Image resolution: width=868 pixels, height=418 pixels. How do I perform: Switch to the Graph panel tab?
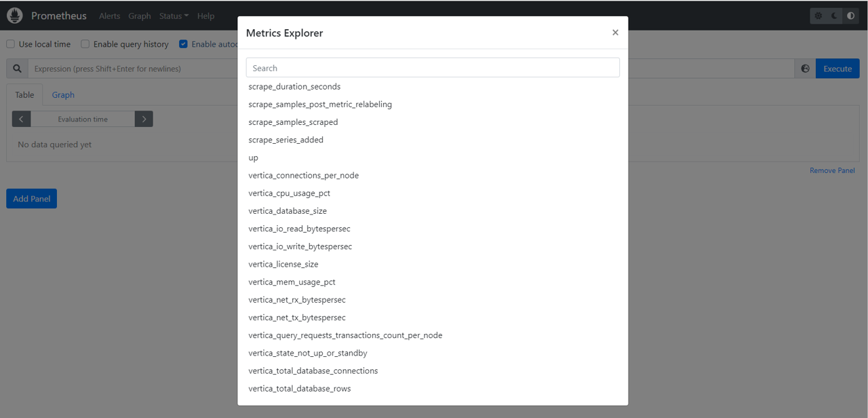63,95
